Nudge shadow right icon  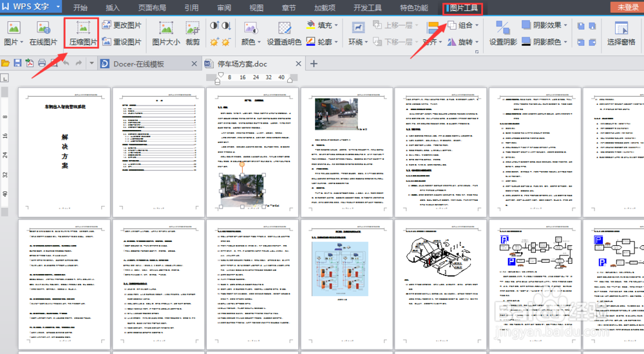coord(592,42)
